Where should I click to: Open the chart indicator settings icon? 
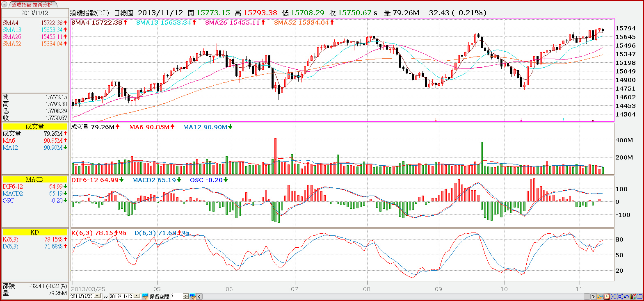600,296
